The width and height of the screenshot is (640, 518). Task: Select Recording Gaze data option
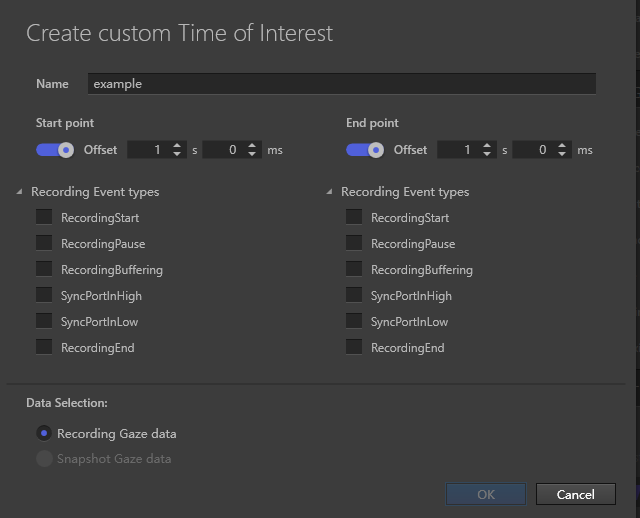click(x=44, y=433)
